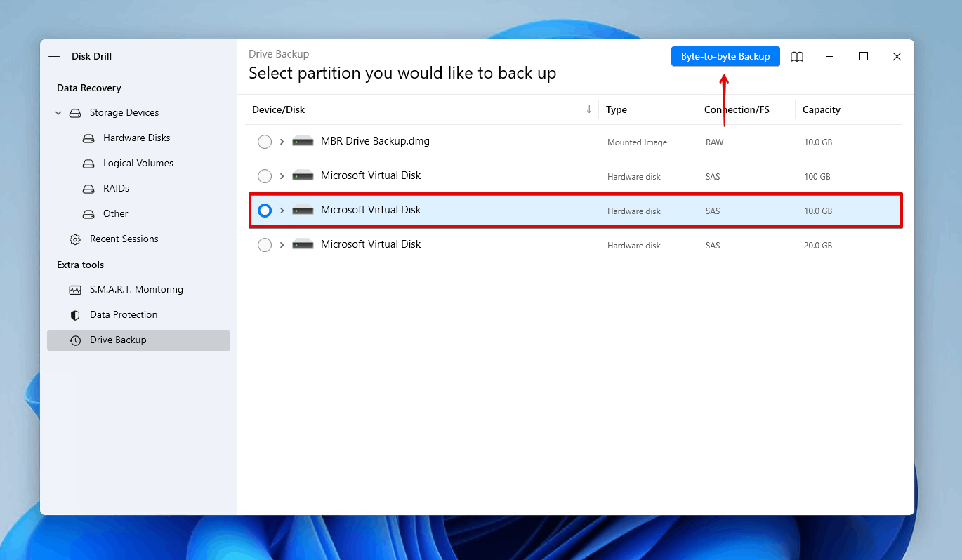Select the Drive Backup tool
This screenshot has height=560, width=962.
tap(119, 340)
